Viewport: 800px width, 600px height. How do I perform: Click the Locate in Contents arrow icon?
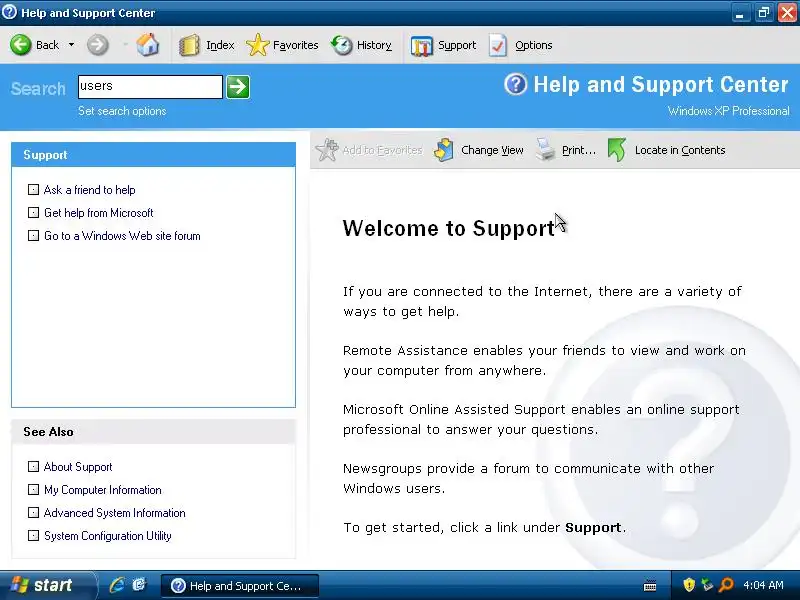[617, 149]
